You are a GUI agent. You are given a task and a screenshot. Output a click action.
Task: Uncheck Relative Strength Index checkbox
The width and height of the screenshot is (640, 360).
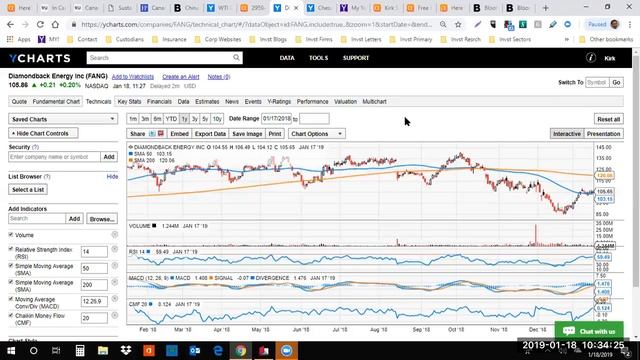pos(11,249)
